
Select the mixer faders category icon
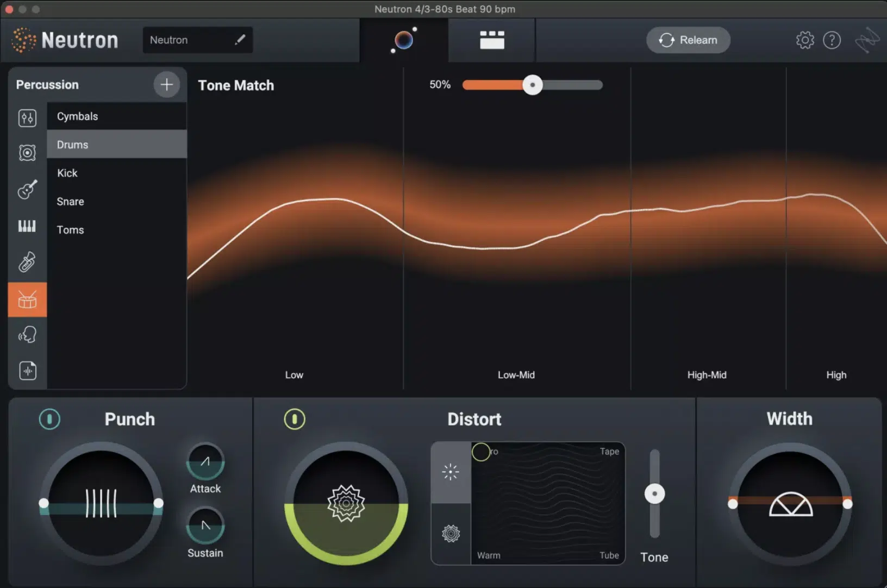click(x=27, y=118)
